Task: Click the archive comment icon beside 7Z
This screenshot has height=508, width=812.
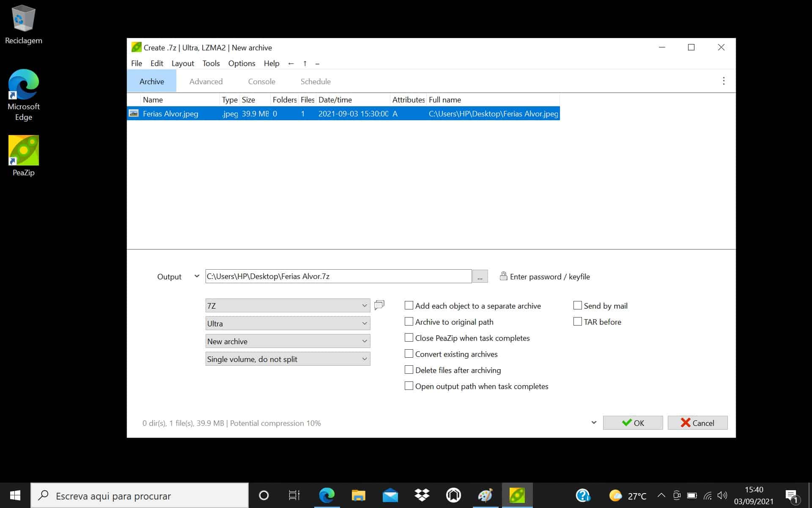Action: point(379,305)
